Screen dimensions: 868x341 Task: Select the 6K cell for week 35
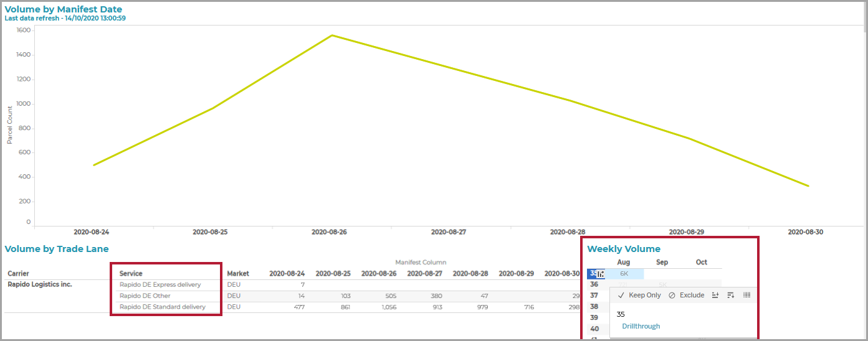point(624,274)
